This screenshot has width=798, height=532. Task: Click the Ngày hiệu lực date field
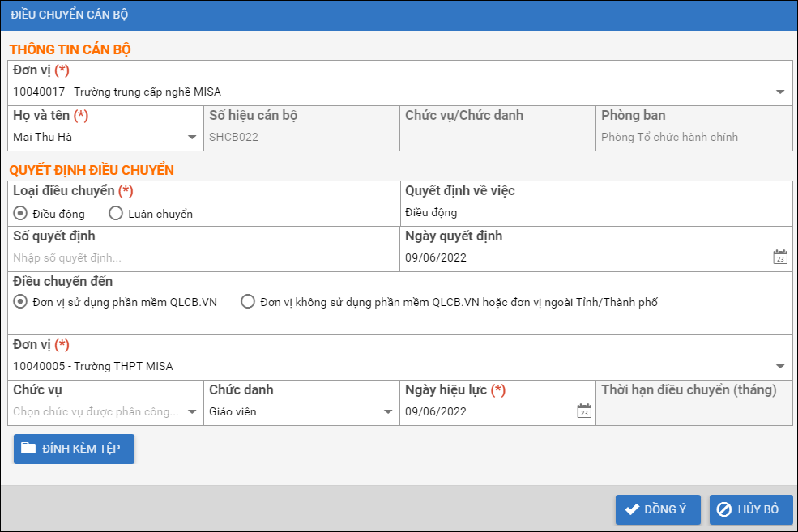click(x=486, y=411)
